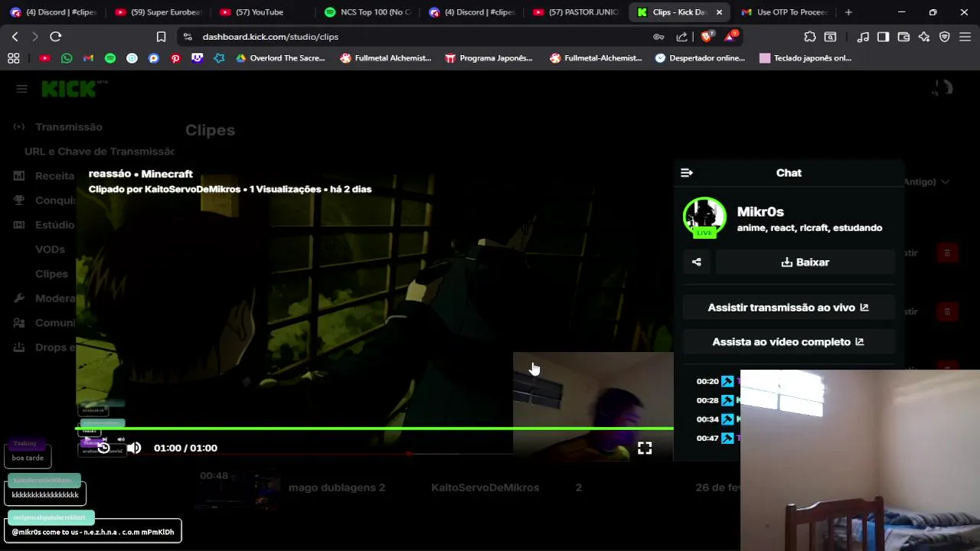Open the Despertador online bookmark
The image size is (980, 551).
point(700,58)
